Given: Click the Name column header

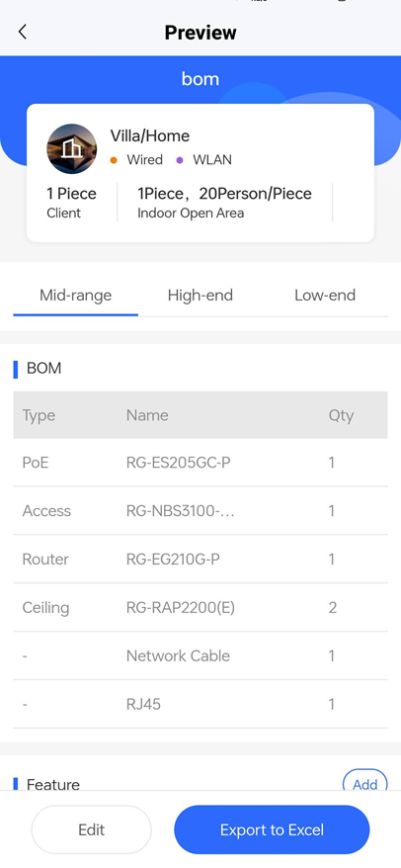Looking at the screenshot, I should coord(147,415).
